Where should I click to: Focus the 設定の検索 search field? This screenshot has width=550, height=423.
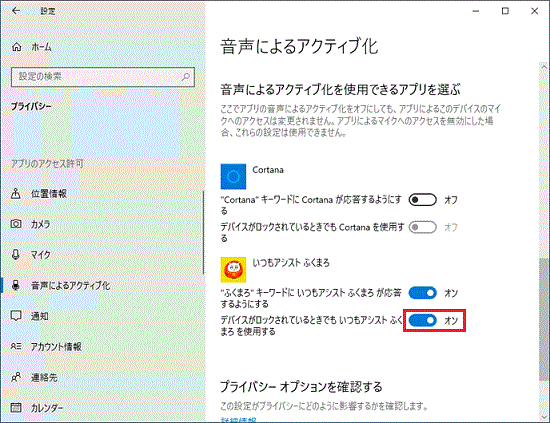(x=103, y=77)
